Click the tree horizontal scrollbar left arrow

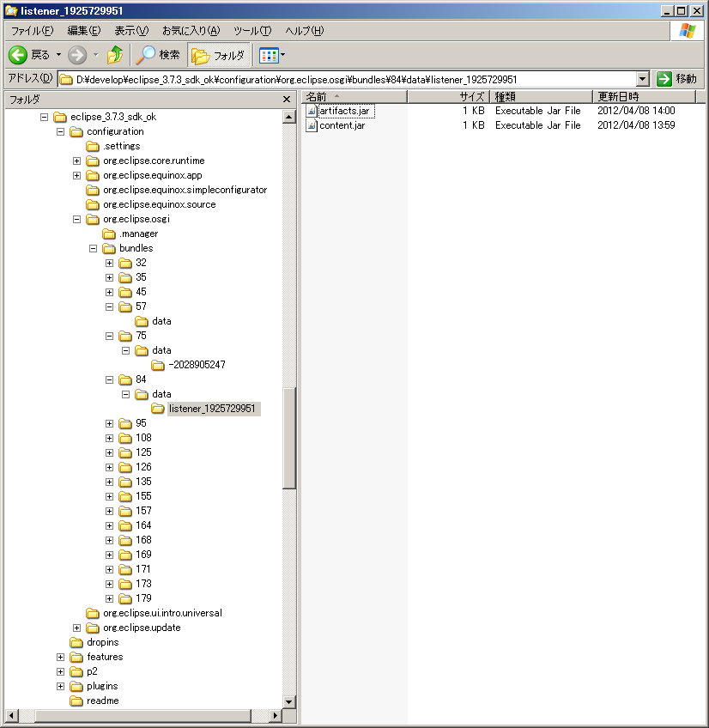click(12, 715)
